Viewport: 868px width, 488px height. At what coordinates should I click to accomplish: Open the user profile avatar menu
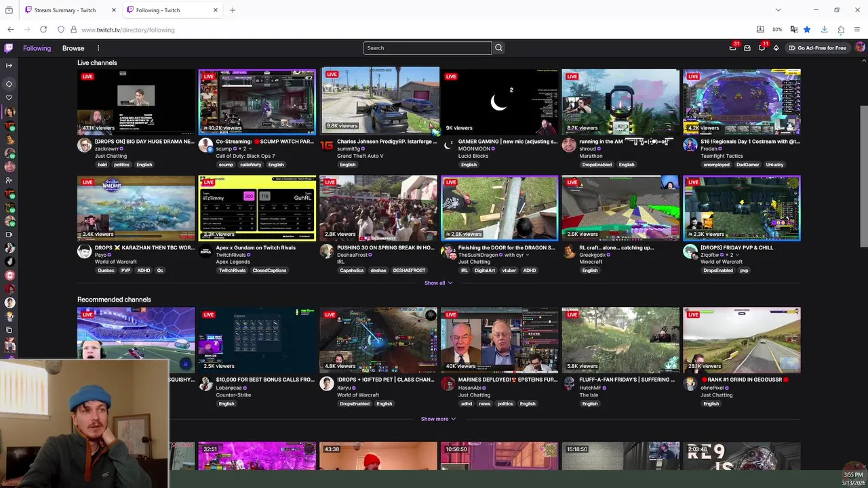pos(860,47)
